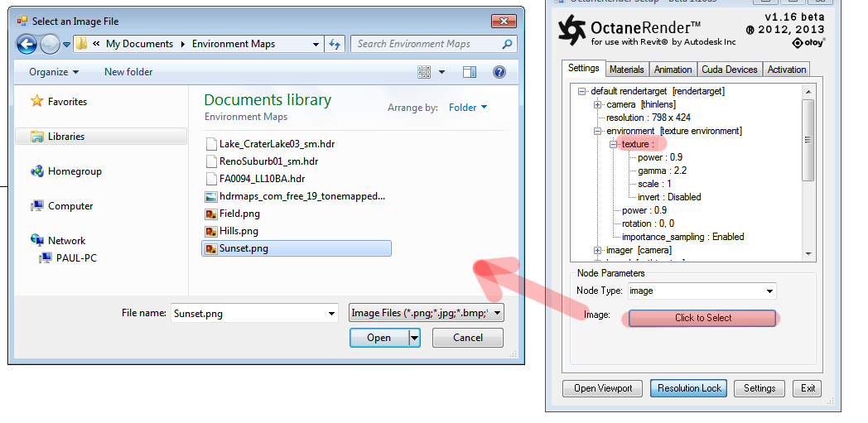Select the hdrmaps_com_free_19_tonemapped file

click(295, 196)
